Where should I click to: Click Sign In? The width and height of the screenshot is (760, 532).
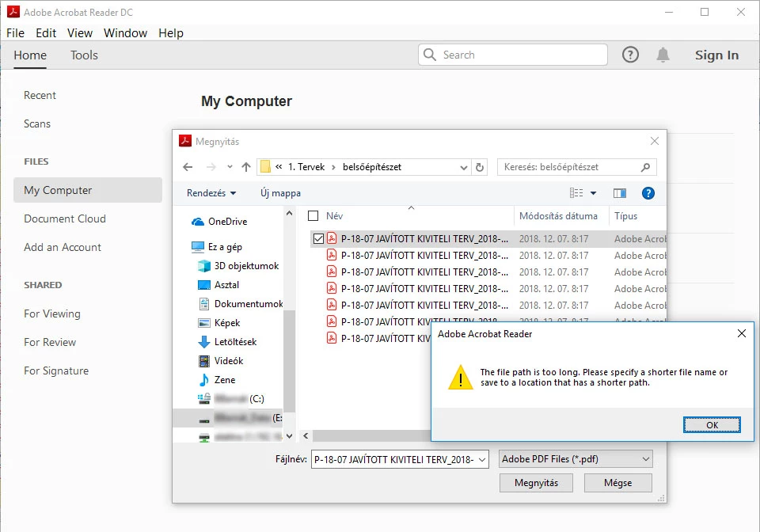pyautogui.click(x=716, y=55)
